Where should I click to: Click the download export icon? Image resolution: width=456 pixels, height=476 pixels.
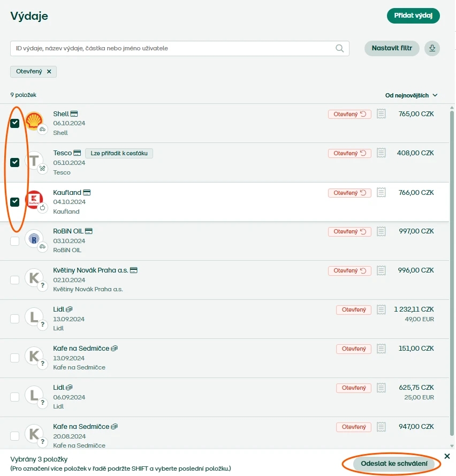(x=432, y=48)
